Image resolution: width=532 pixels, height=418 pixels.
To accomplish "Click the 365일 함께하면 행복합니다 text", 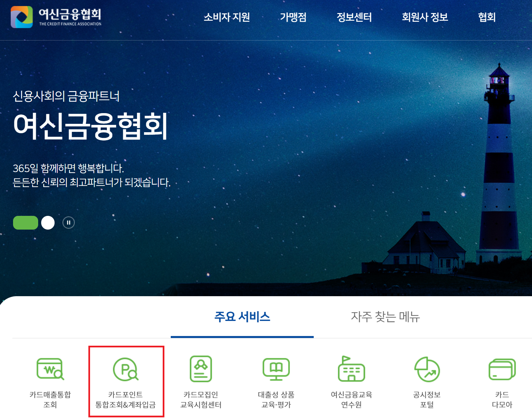I will [68, 168].
